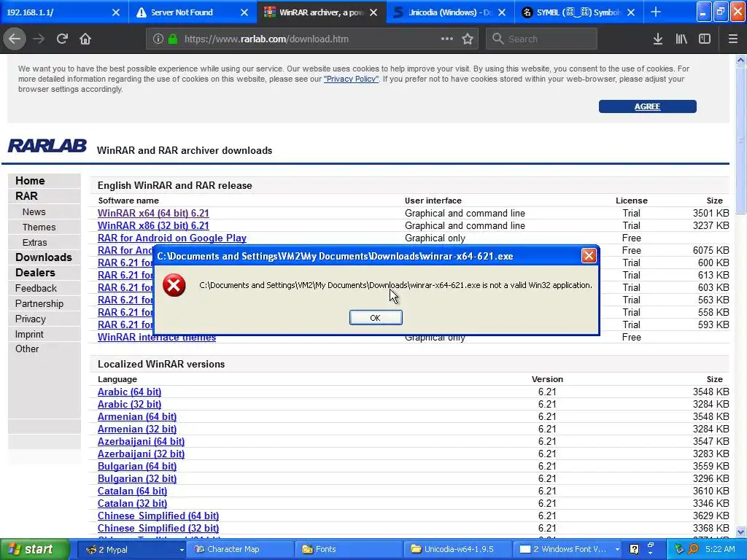
Task: Reload the current page
Action: (x=62, y=39)
